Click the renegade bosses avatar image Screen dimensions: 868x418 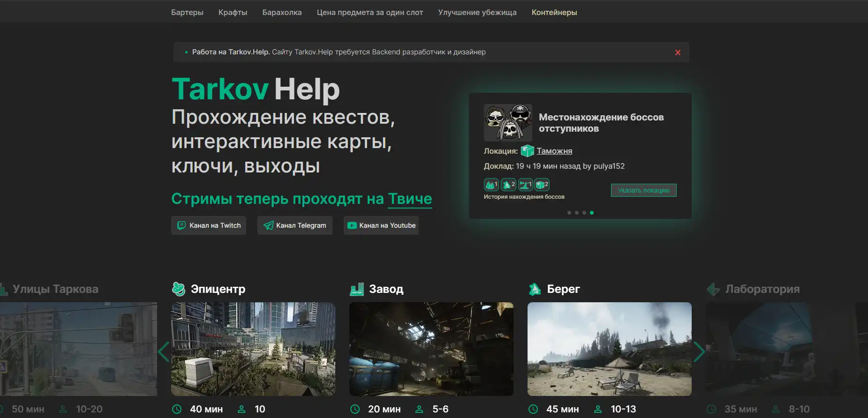click(508, 123)
